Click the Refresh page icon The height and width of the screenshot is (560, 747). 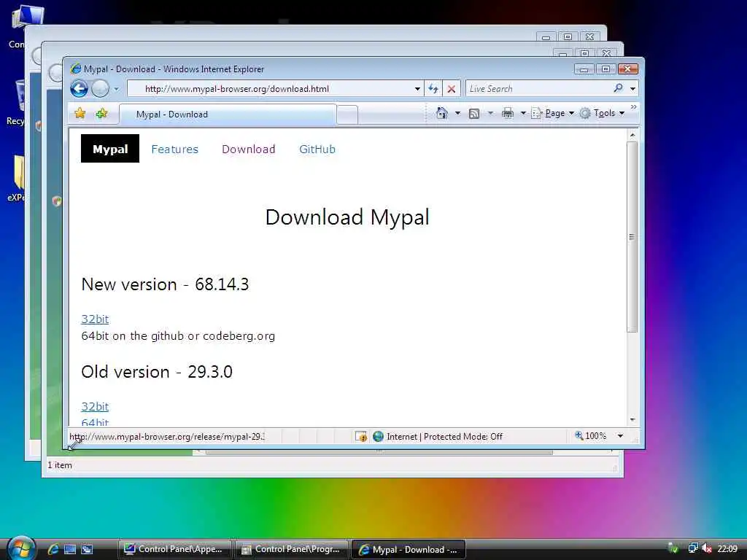433,88
